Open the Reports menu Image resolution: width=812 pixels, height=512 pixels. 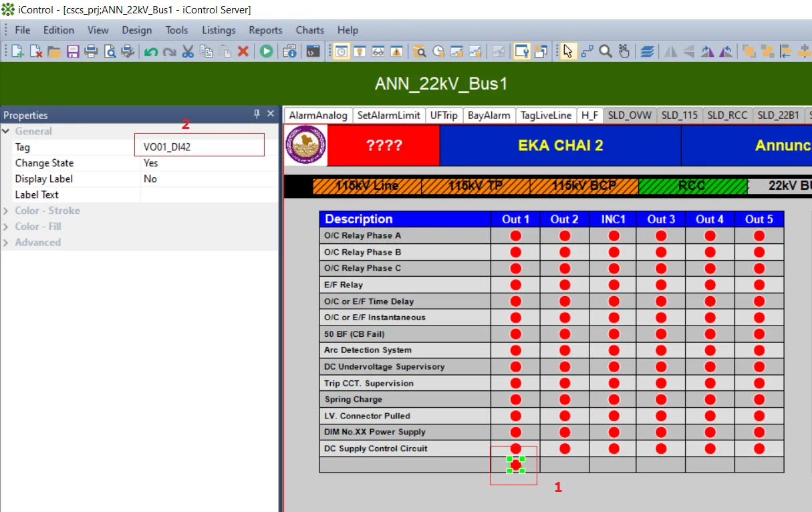pyautogui.click(x=265, y=30)
